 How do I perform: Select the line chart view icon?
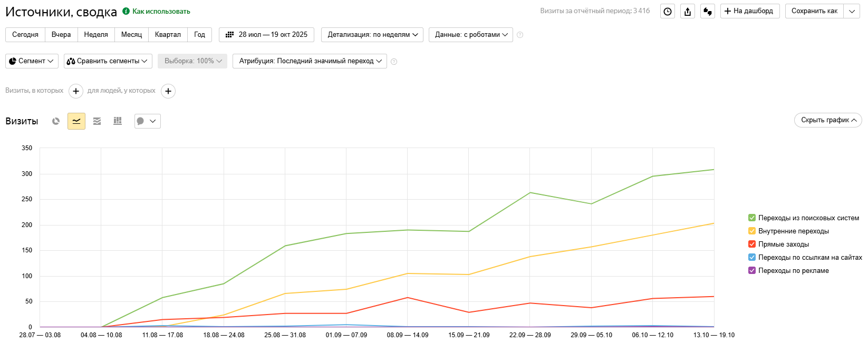pos(76,121)
